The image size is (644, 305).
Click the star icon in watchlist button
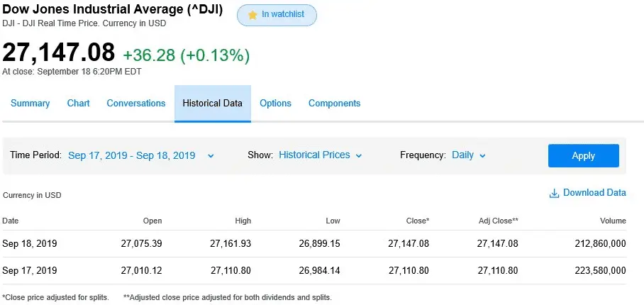click(252, 15)
